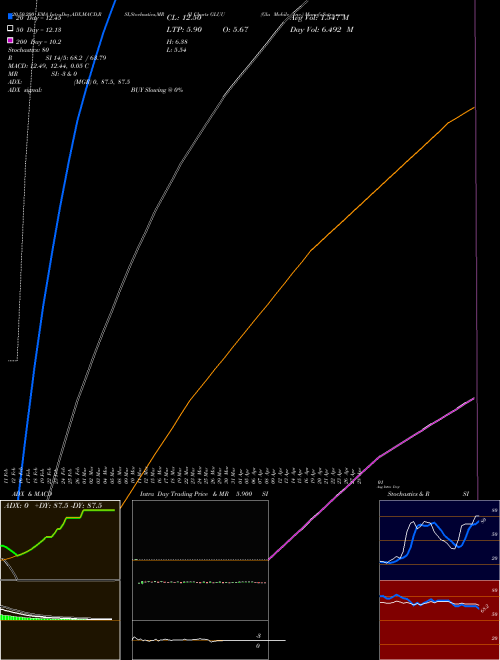Click the 'Intra Day Trading Price & MR' title

(184, 494)
